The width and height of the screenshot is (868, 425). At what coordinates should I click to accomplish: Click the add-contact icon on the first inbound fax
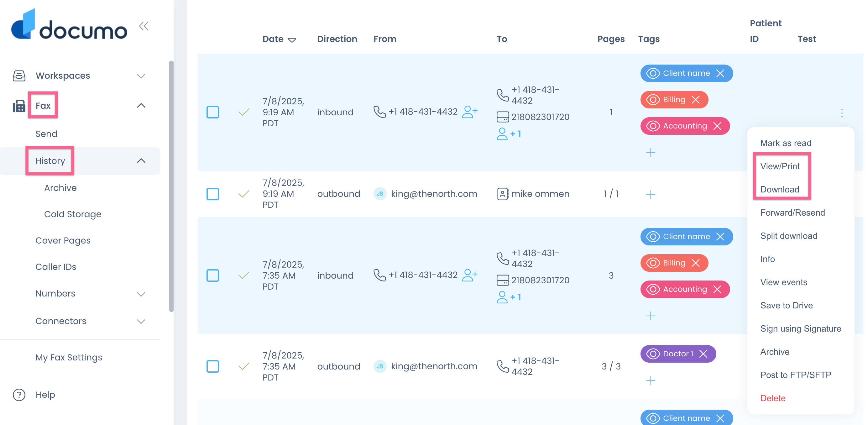(x=470, y=112)
